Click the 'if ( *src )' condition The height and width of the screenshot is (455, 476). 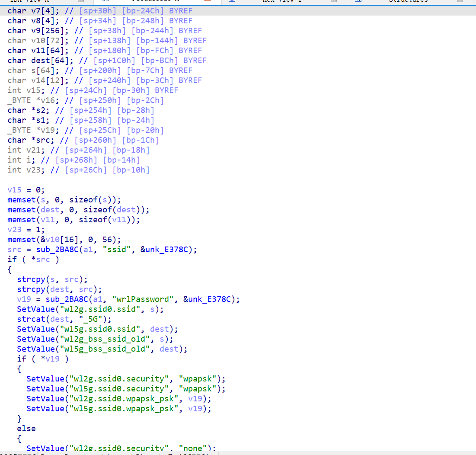pyautogui.click(x=33, y=260)
